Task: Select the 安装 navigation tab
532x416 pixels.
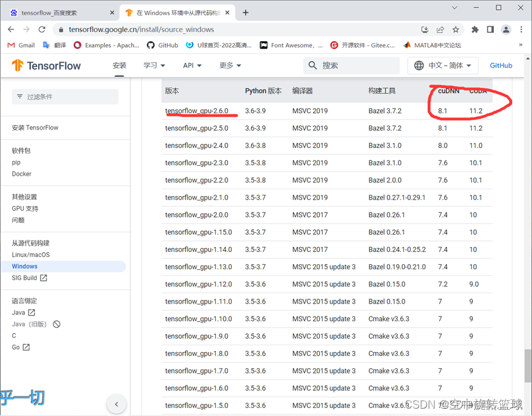Action: pos(119,65)
